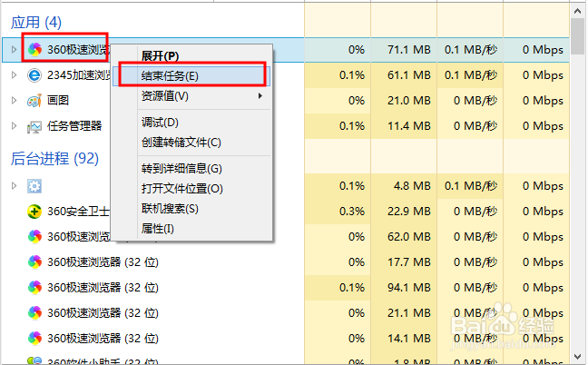Select 360极速浏览器 (32 位) row using 17.7 MB
This screenshot has height=365, width=588.
point(103,261)
